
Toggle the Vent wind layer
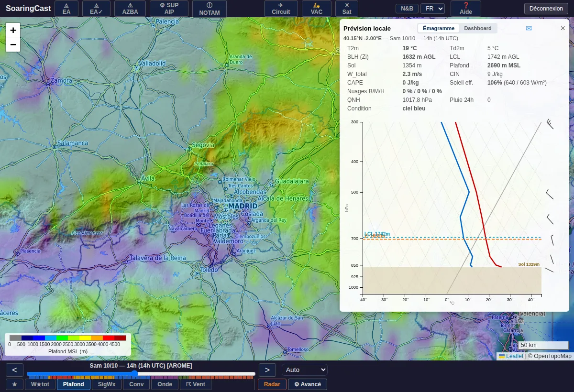[x=196, y=384]
